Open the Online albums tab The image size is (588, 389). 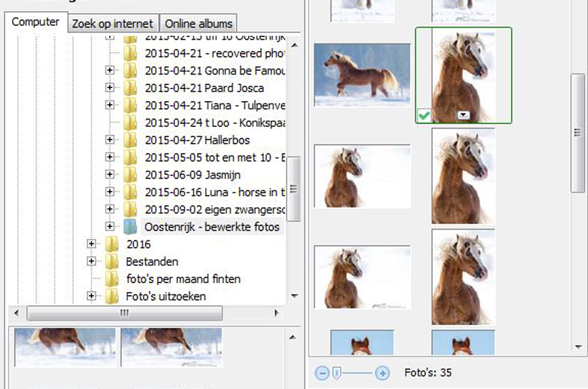pos(199,24)
